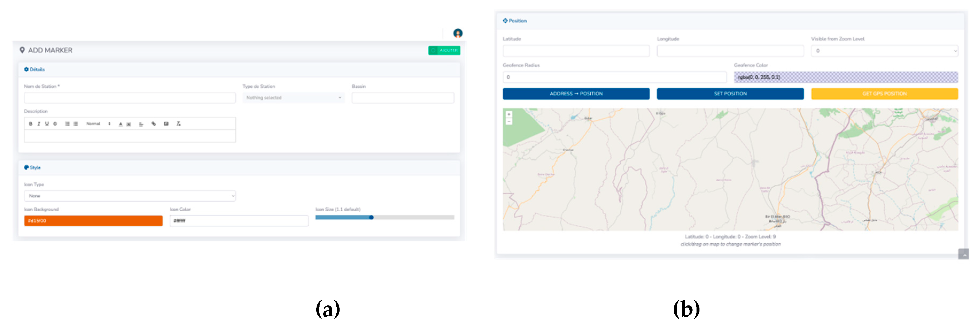Zoom in on the map
This screenshot has height=326, width=980.
tap(509, 114)
